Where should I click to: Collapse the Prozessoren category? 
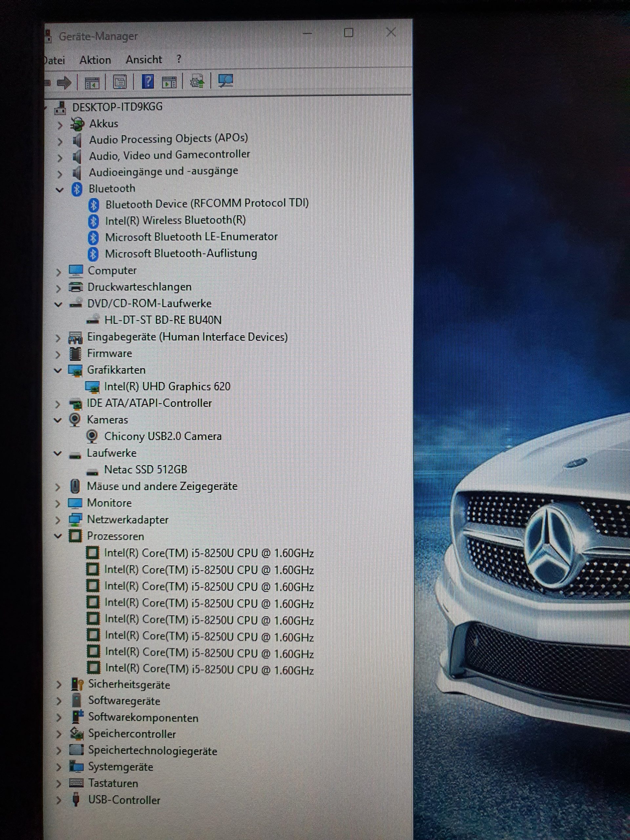[x=58, y=536]
